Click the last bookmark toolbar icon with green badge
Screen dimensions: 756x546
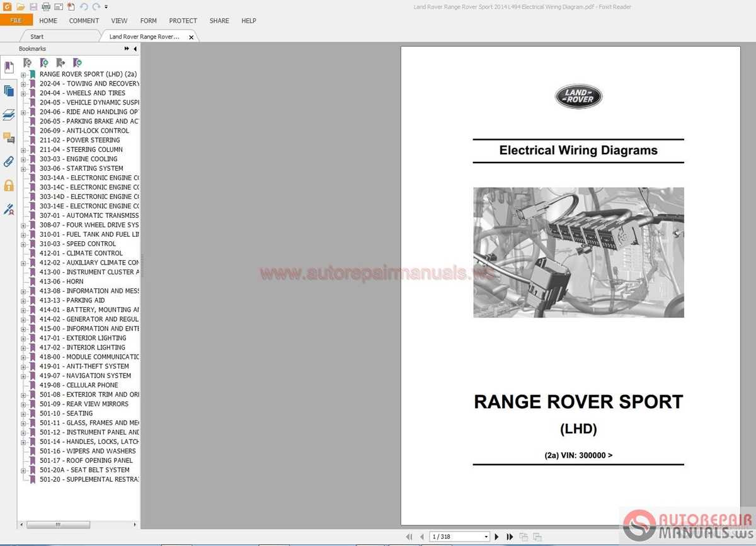coord(77,63)
